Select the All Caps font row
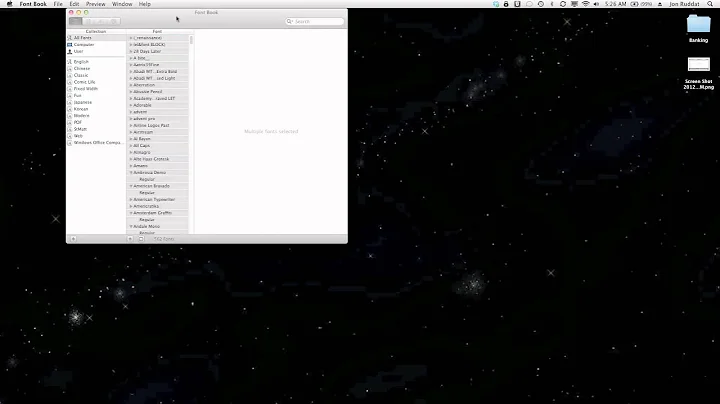The image size is (720, 404). click(158, 146)
